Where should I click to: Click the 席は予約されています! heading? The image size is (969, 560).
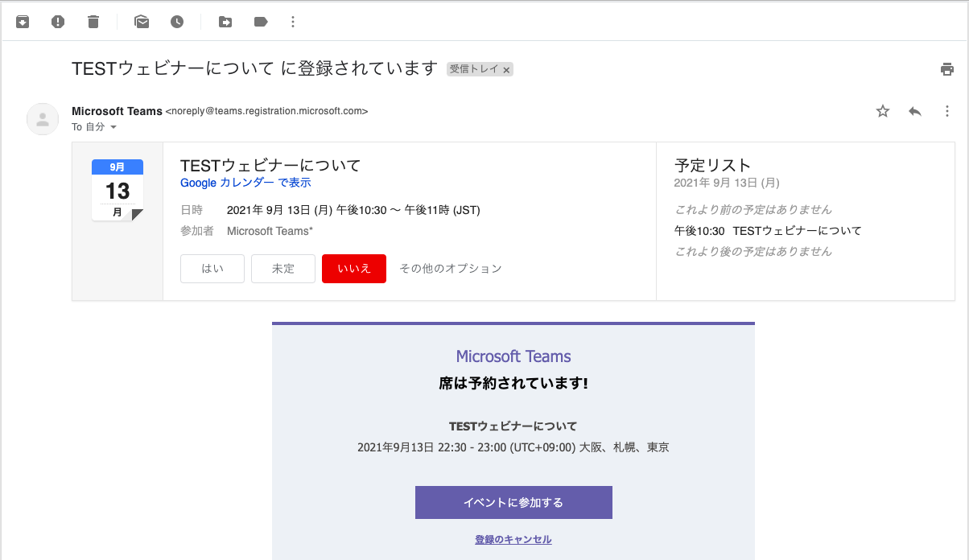click(513, 384)
